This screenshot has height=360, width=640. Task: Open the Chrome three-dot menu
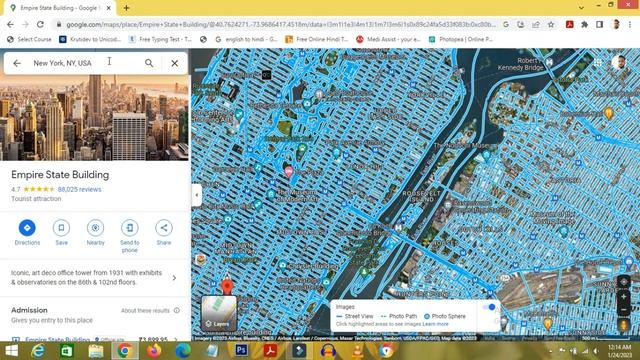[630, 24]
